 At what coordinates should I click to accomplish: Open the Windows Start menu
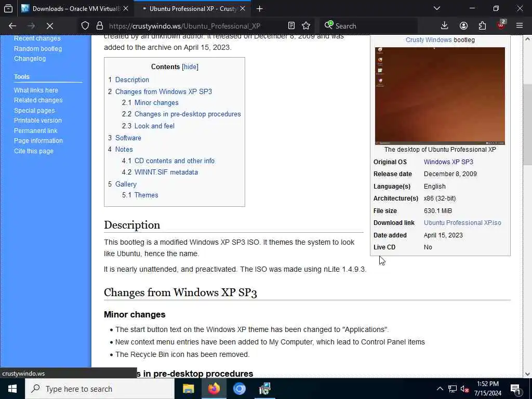pyautogui.click(x=12, y=389)
